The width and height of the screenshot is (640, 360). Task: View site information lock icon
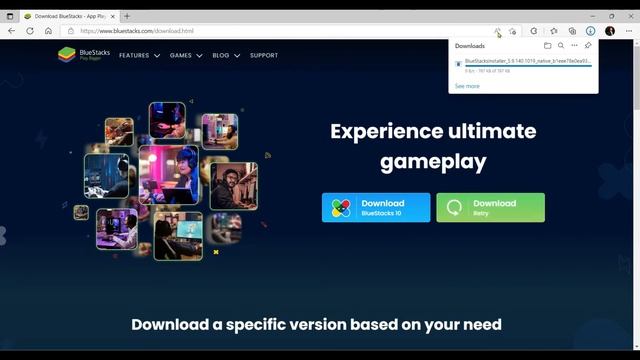point(71,31)
